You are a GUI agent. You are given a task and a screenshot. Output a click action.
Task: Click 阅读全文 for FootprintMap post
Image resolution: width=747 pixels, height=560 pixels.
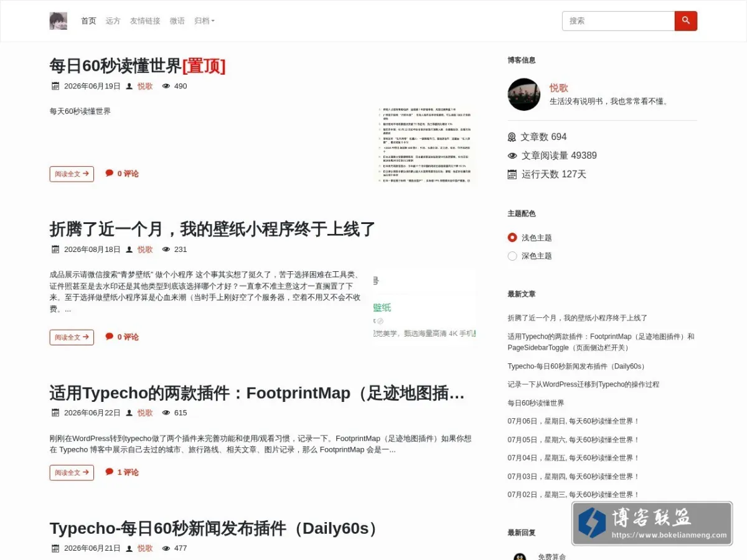pyautogui.click(x=72, y=473)
